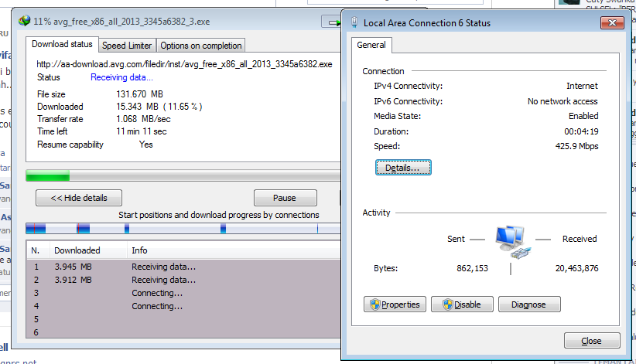Open network adapter Properties
Viewport: 636px width, 364px height.
coord(395,304)
